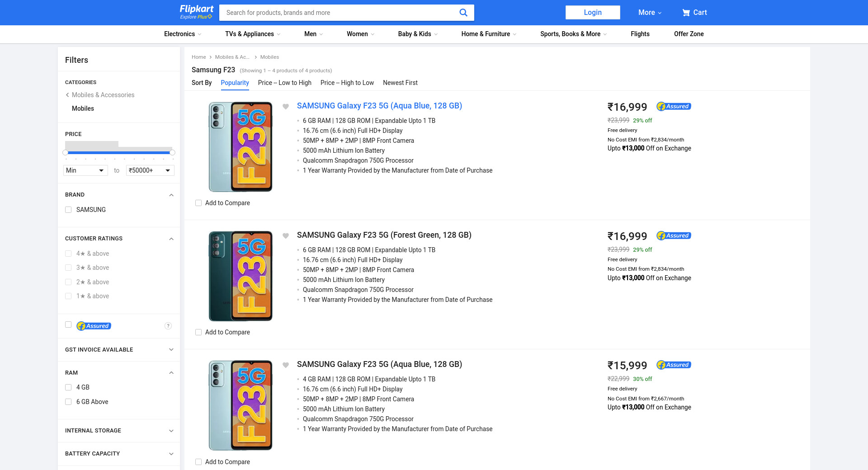Wishlist the first Aqua Blue F23 via heart icon
Screen dimensions: 868x470
[x=286, y=107]
